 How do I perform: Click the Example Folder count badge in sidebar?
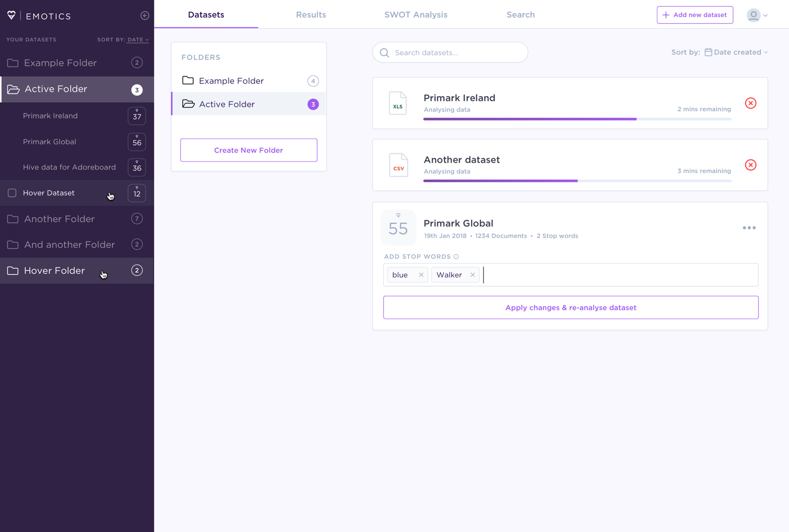point(137,63)
